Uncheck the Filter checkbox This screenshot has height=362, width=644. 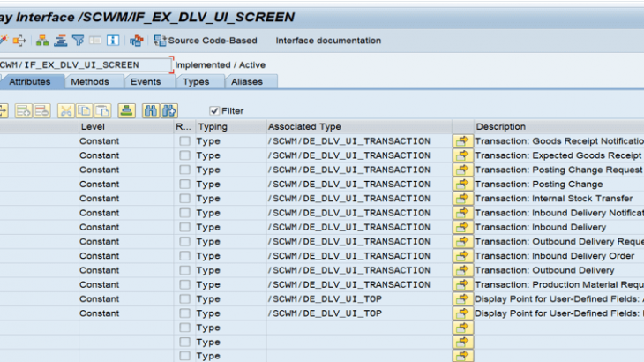click(214, 111)
